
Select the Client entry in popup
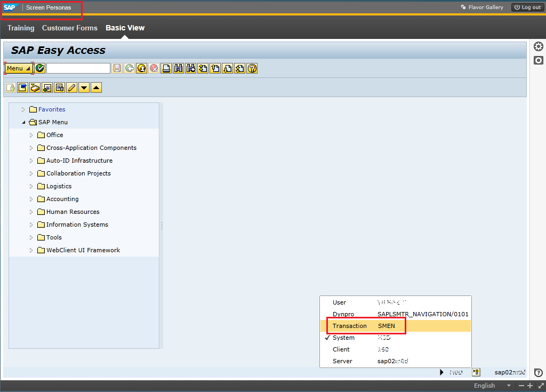pyautogui.click(x=396, y=349)
